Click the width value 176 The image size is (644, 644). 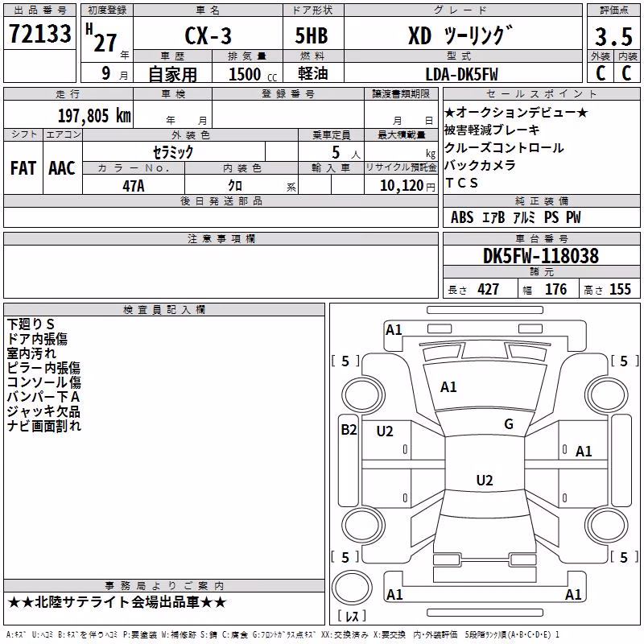coord(555,289)
